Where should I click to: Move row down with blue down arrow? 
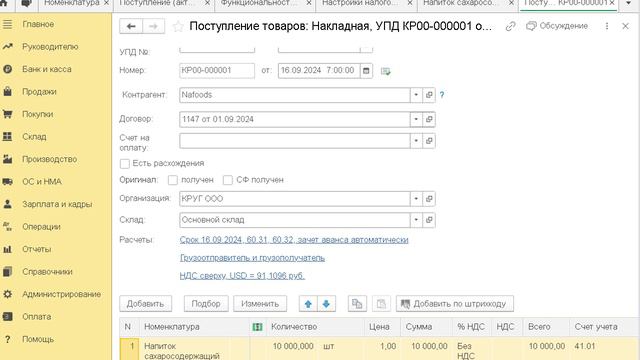point(326,304)
